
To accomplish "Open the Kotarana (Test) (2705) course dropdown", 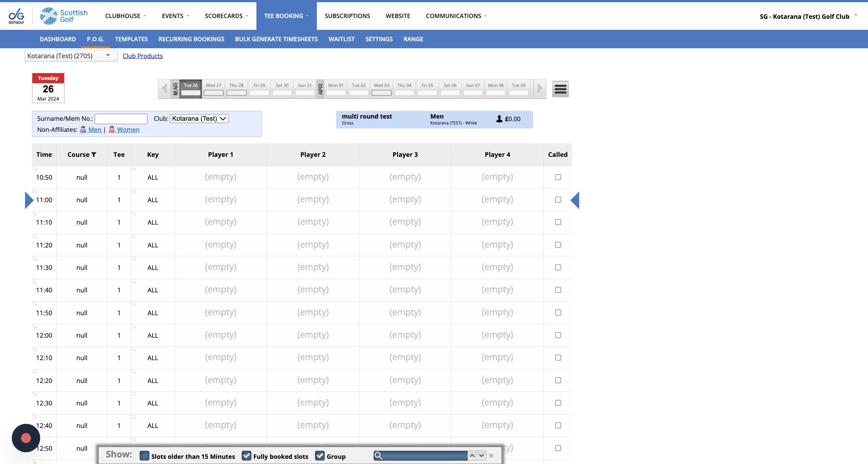I will [x=71, y=56].
